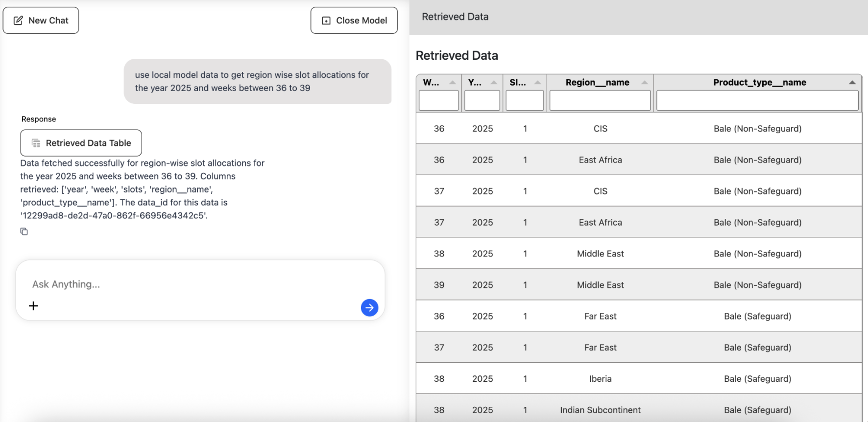868x422 pixels.
Task: Sort by Slots column arrow
Action: [x=537, y=83]
